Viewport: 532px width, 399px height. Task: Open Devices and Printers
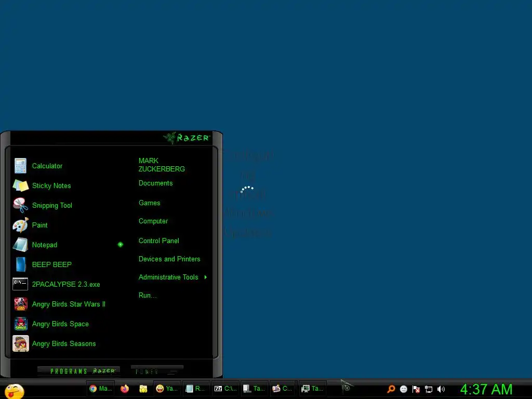169,259
